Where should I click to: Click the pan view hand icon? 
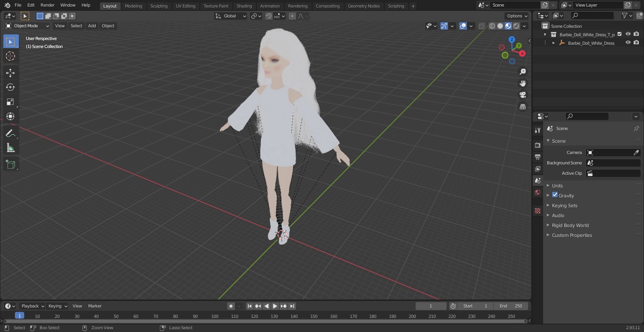pyautogui.click(x=522, y=83)
